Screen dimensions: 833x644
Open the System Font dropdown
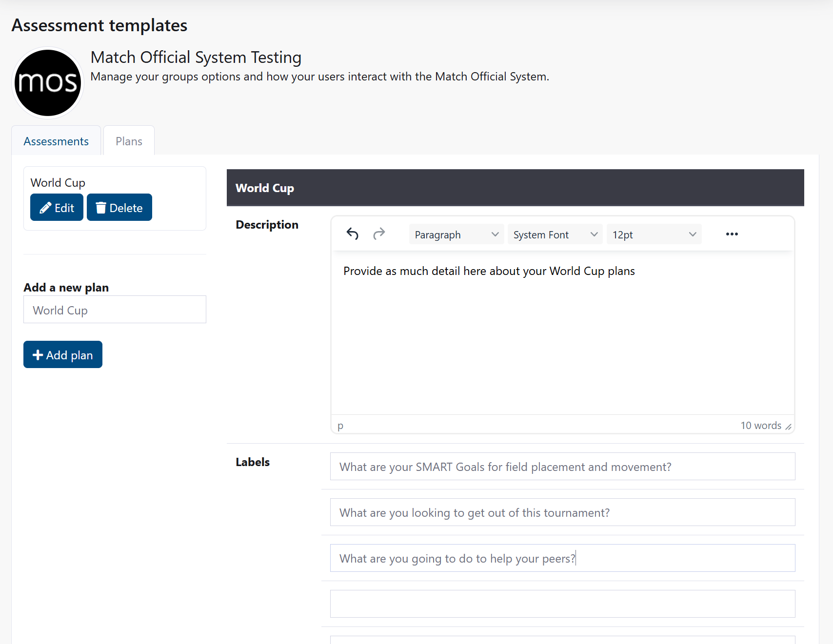point(555,234)
